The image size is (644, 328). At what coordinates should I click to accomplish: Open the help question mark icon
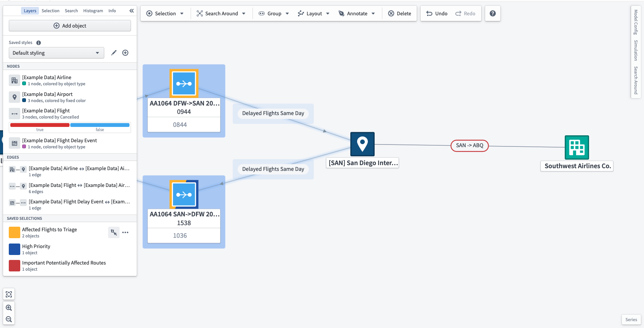pos(493,13)
